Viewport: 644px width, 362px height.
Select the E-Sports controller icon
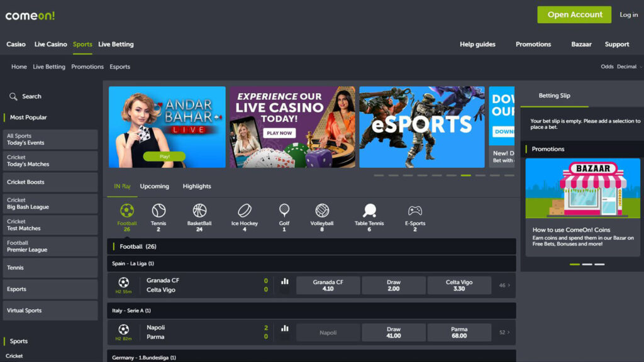pos(415,211)
